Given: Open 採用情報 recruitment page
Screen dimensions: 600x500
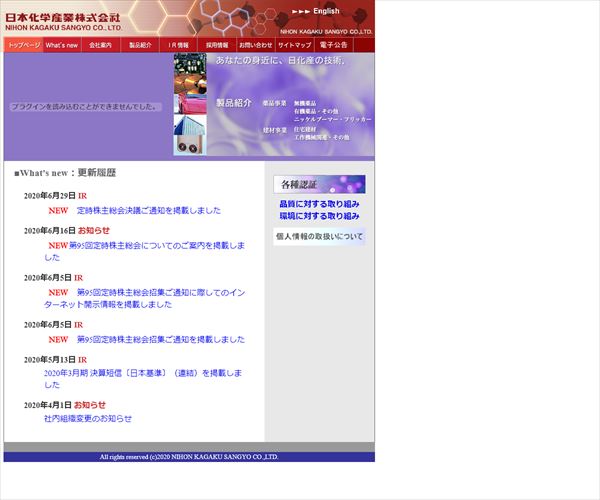Looking at the screenshot, I should [x=217, y=45].
